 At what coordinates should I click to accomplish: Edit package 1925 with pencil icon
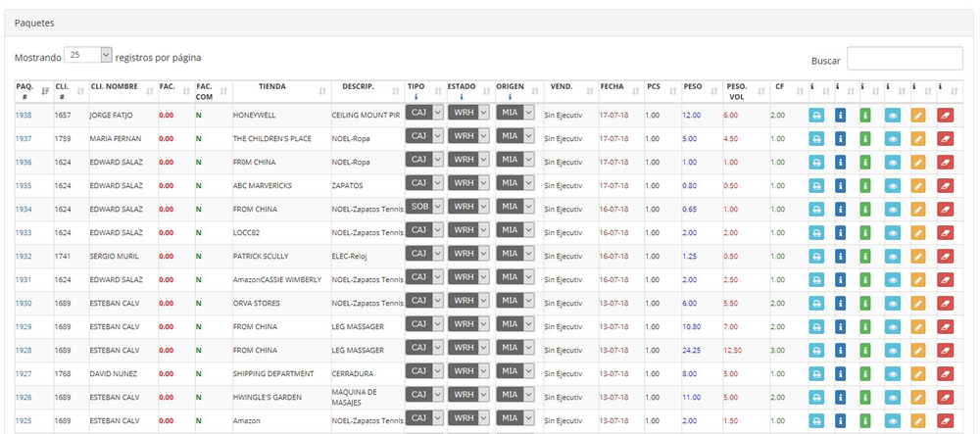click(x=918, y=421)
